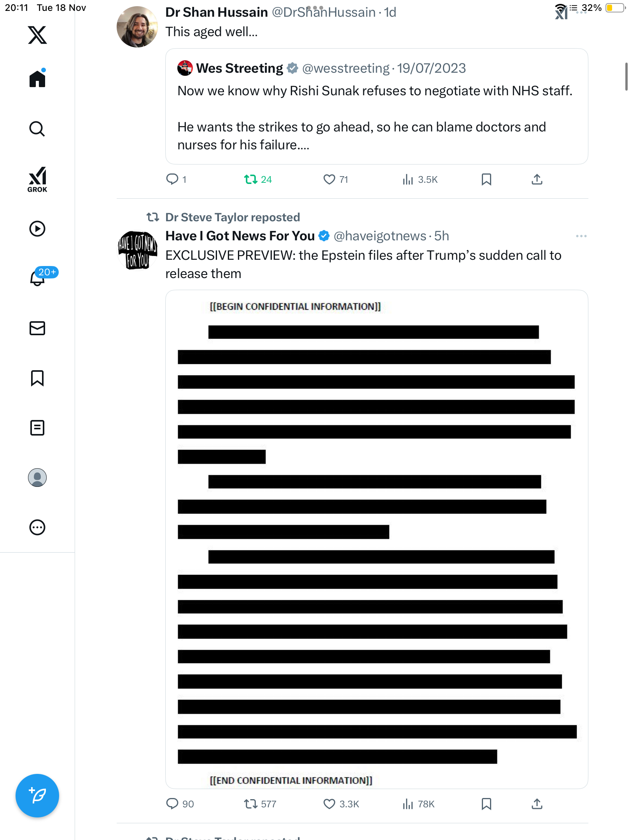Compose a new post

coord(37,796)
